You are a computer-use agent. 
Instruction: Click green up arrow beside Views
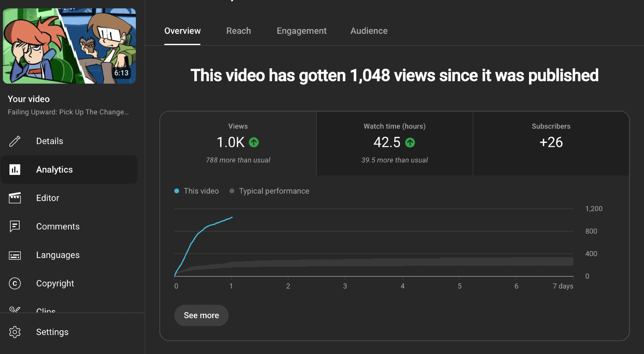[x=254, y=142]
